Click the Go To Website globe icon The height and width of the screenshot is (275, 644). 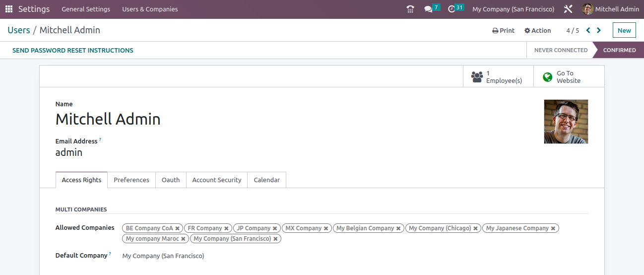coord(548,77)
